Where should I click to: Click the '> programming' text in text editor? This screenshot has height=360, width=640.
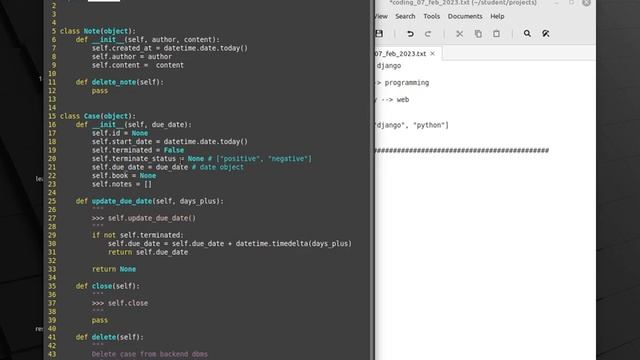tap(402, 83)
